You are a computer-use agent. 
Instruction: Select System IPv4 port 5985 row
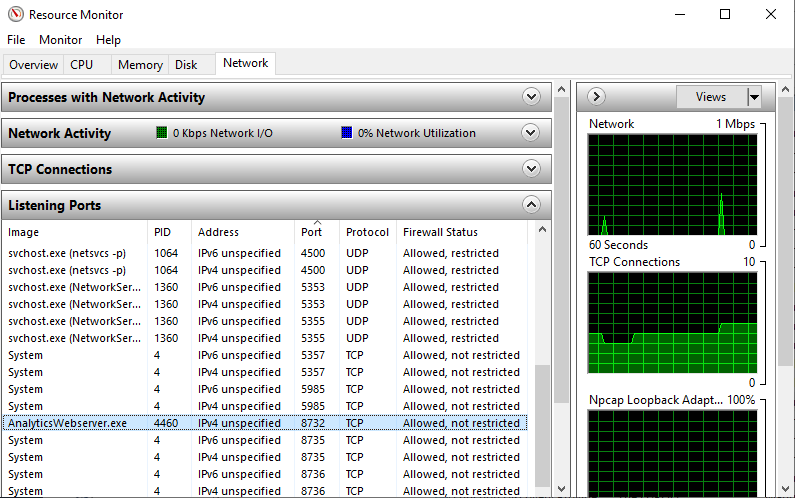pyautogui.click(x=265, y=406)
